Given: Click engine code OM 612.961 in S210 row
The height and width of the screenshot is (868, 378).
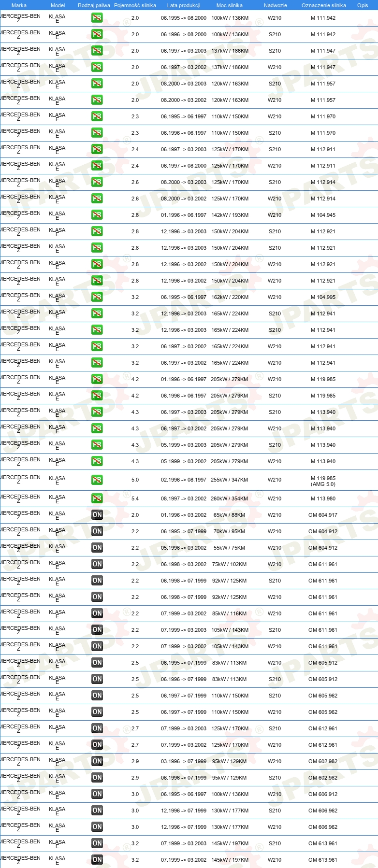Looking at the screenshot, I should [323, 729].
